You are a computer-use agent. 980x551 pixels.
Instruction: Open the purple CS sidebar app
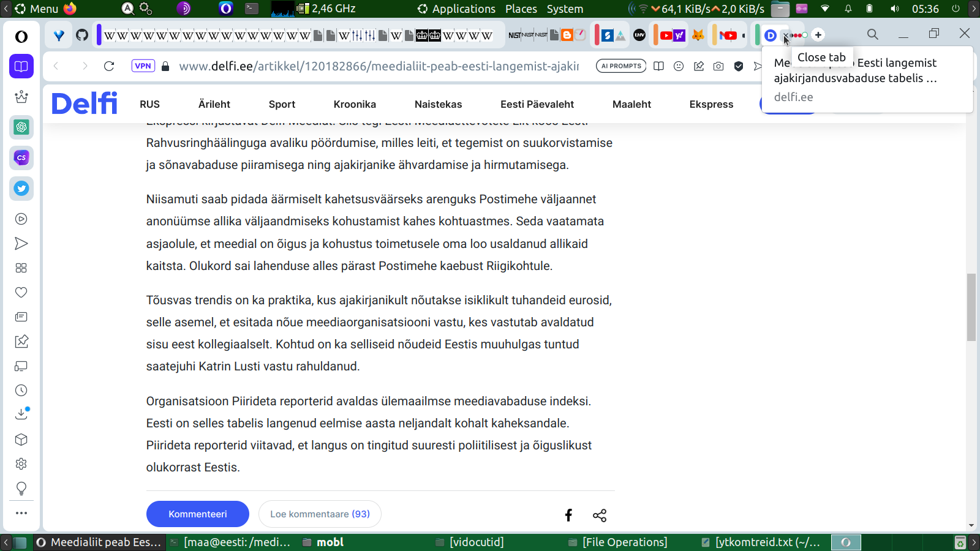pyautogui.click(x=21, y=158)
